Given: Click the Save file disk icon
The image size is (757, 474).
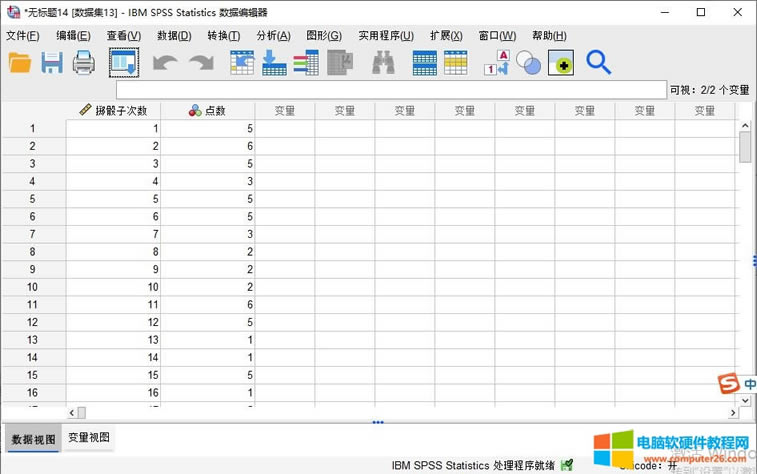Looking at the screenshot, I should click(52, 63).
